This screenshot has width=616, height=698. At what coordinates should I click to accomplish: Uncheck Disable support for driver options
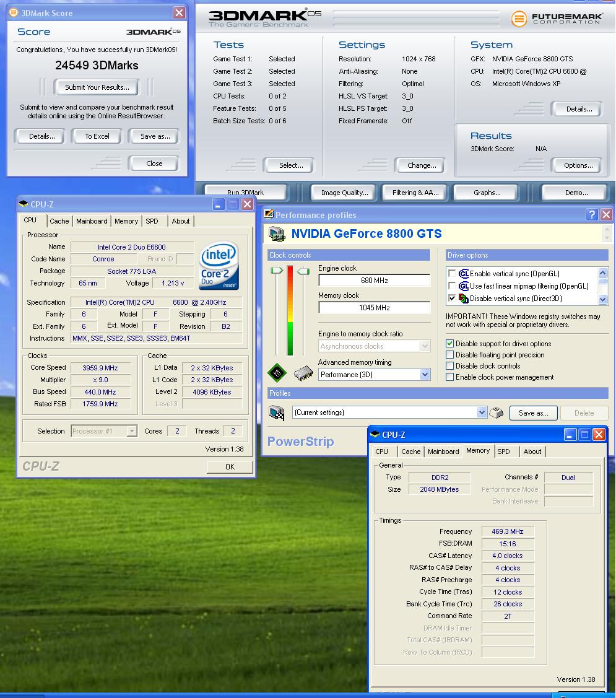pyautogui.click(x=449, y=344)
